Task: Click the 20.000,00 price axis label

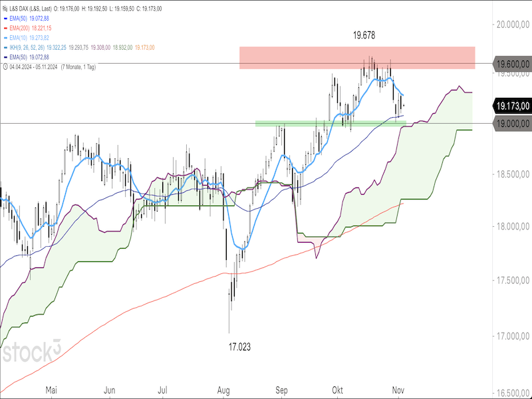Action: 512,24
